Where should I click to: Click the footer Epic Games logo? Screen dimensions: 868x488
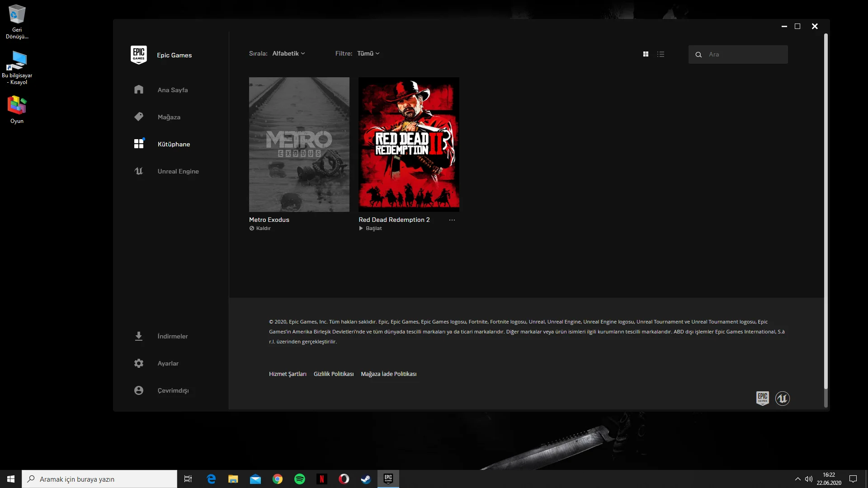point(763,398)
